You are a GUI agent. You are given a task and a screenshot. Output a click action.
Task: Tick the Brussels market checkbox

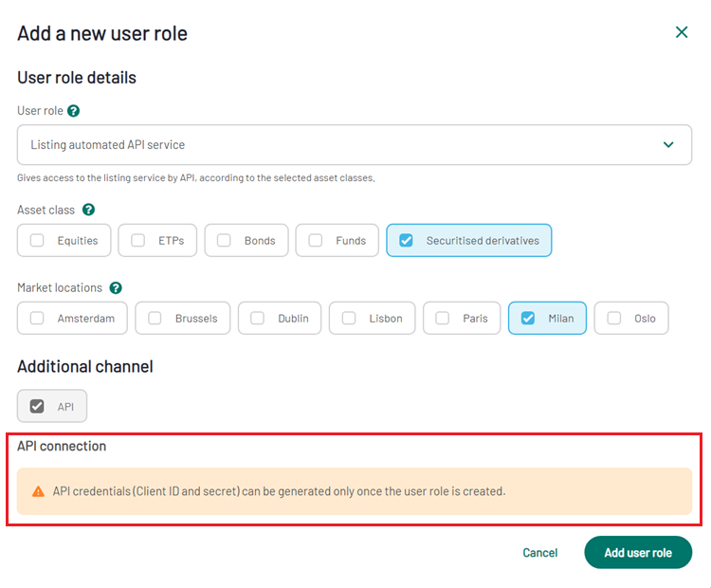point(155,319)
